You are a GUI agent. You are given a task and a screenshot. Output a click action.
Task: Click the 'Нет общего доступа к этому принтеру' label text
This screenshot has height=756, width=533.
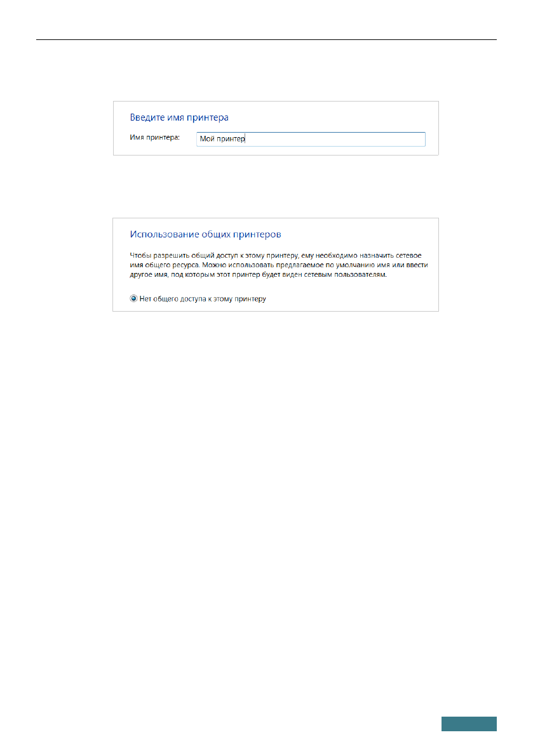(202, 299)
